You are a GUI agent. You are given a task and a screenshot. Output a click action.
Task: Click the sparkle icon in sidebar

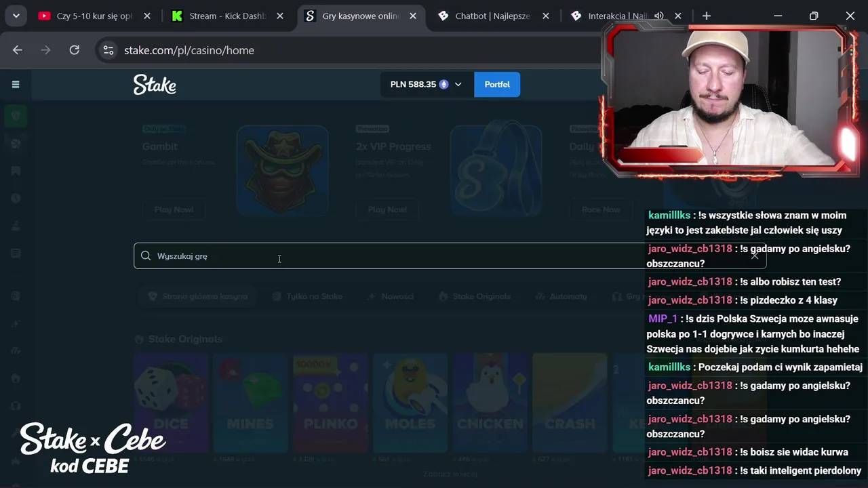16,323
